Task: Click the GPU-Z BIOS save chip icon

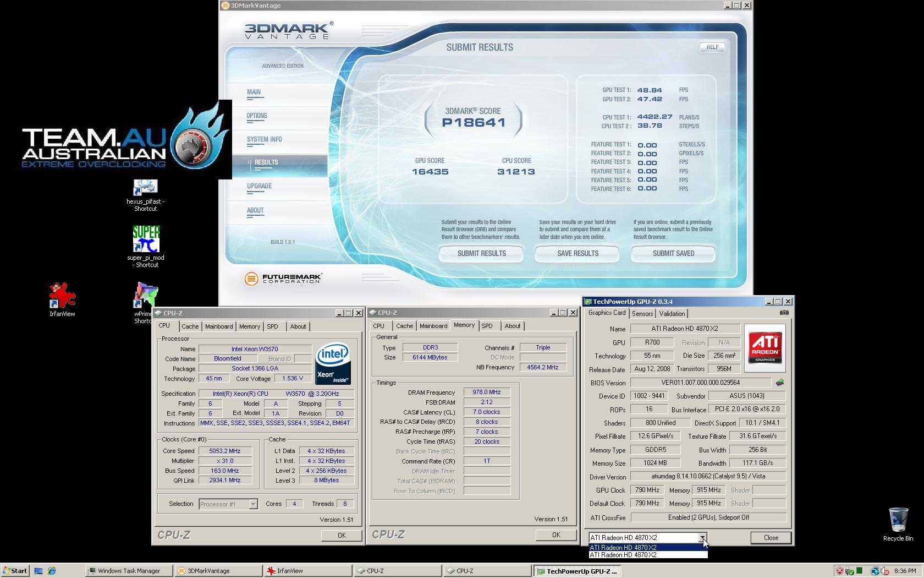Action: 779,382
